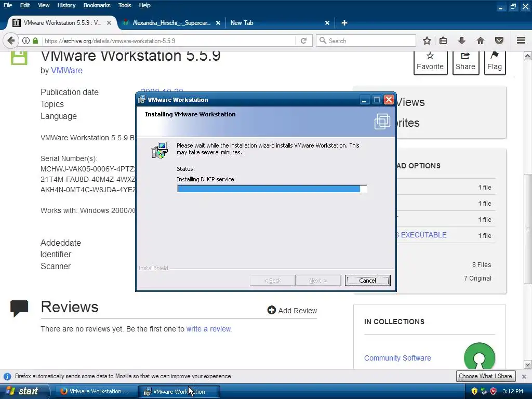Open the VMWare author link

66,70
